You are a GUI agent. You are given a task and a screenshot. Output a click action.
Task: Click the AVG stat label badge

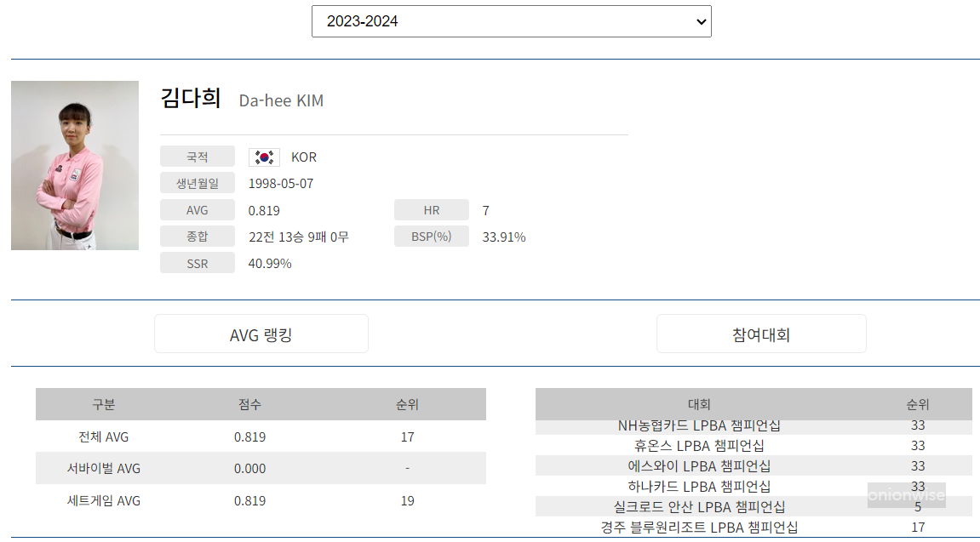tap(197, 209)
